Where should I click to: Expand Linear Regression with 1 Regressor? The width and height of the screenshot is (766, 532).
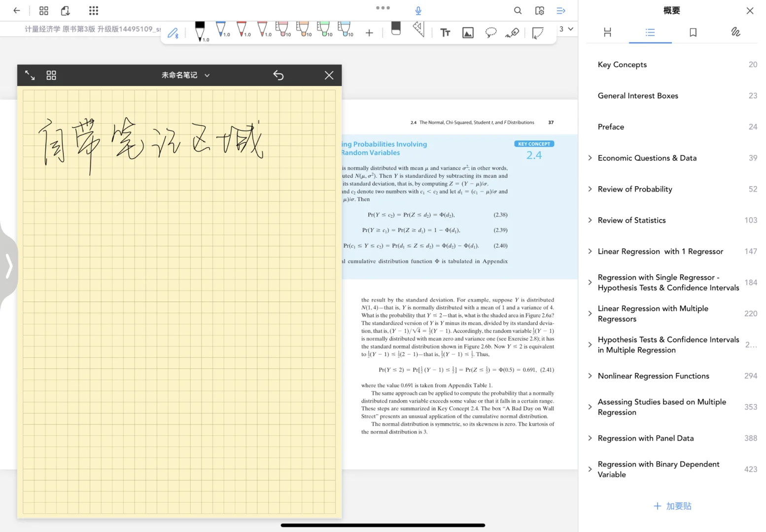(590, 251)
